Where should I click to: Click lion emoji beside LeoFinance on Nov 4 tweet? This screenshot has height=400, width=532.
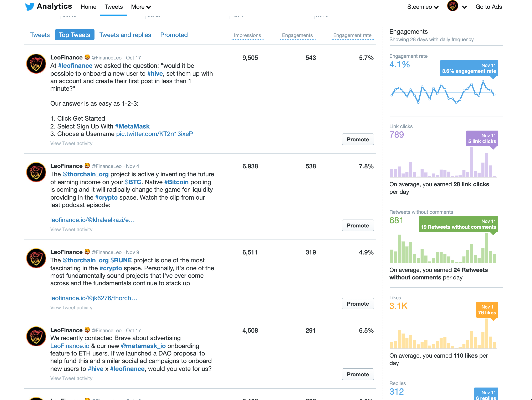[x=87, y=166]
